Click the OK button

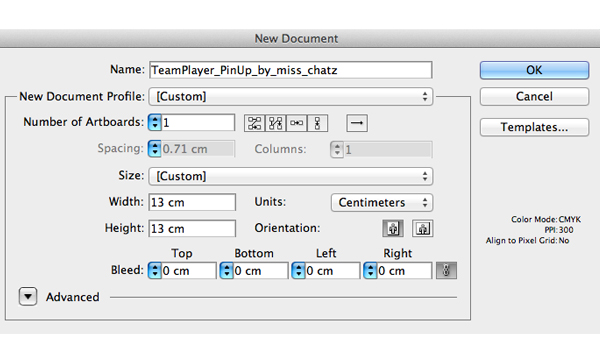tap(534, 70)
